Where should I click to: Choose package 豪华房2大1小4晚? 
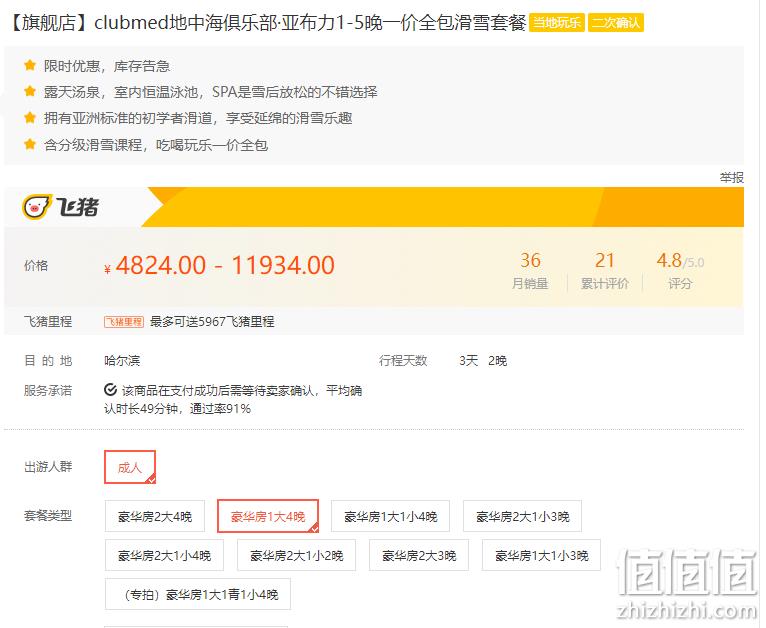click(x=165, y=555)
